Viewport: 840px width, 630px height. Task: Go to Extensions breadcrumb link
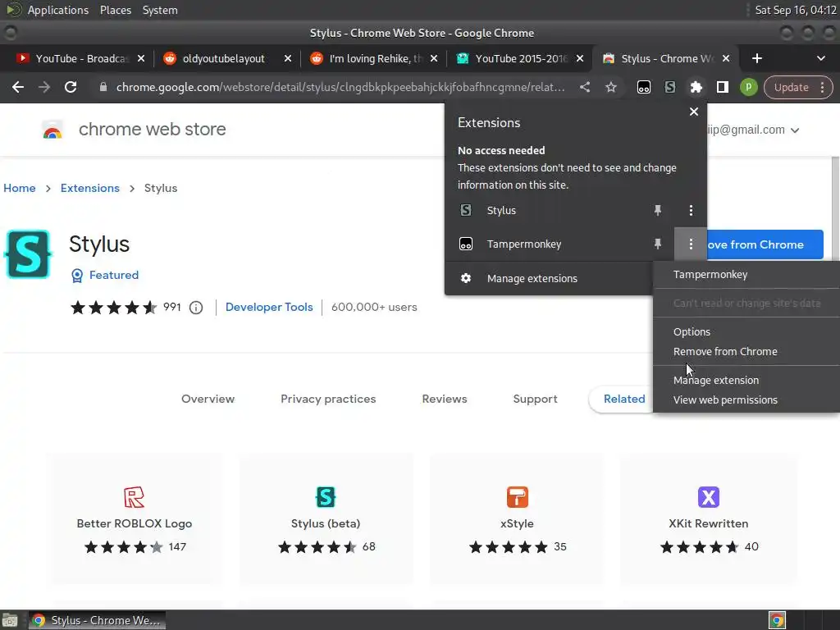(x=90, y=188)
